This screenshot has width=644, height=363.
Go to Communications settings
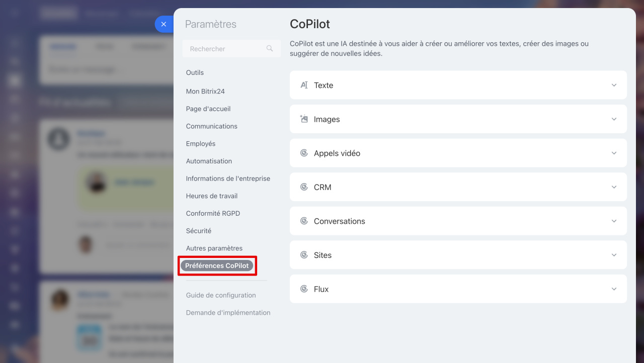tap(211, 126)
